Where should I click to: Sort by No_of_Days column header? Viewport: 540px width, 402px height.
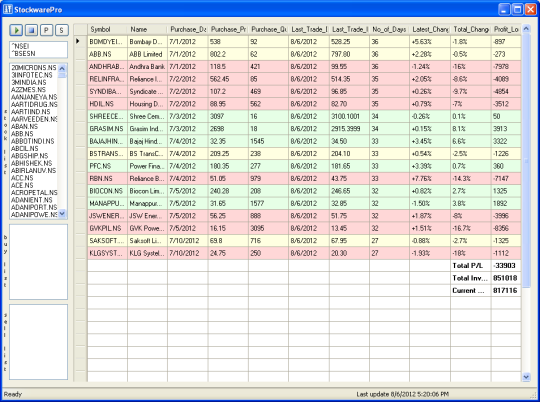390,30
